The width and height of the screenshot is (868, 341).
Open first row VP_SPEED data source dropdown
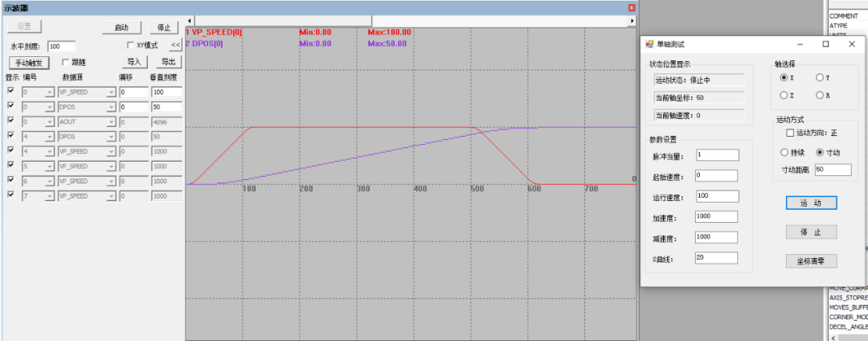coord(111,92)
